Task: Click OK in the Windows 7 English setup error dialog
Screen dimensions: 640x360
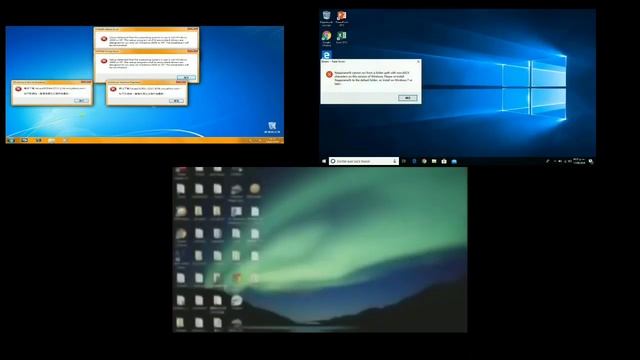Action: click(x=186, y=78)
